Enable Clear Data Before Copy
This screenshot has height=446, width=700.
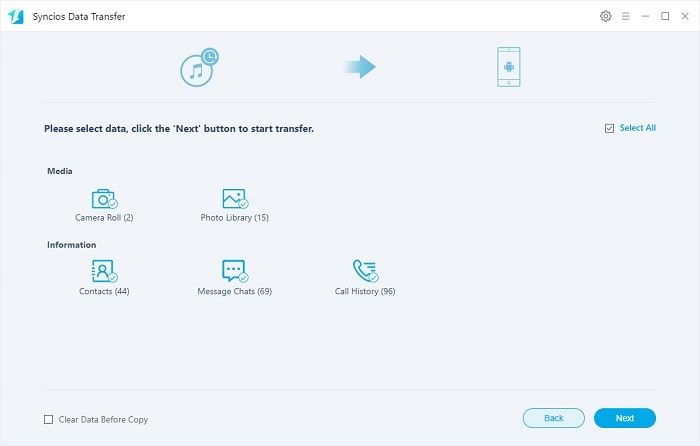[x=49, y=419]
